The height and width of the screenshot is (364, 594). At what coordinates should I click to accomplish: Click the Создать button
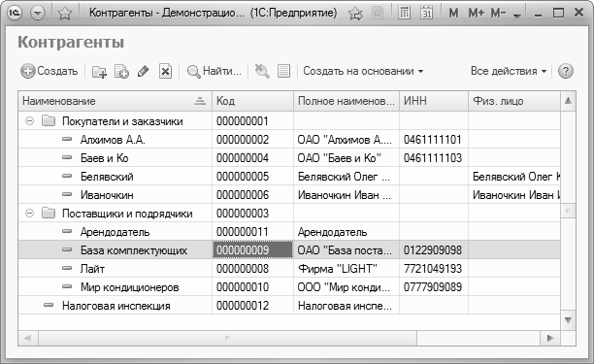click(x=49, y=71)
